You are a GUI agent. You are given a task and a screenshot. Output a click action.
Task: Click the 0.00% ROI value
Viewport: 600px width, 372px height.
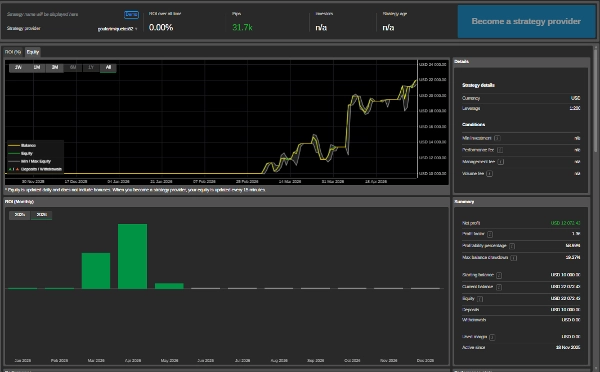pyautogui.click(x=161, y=28)
